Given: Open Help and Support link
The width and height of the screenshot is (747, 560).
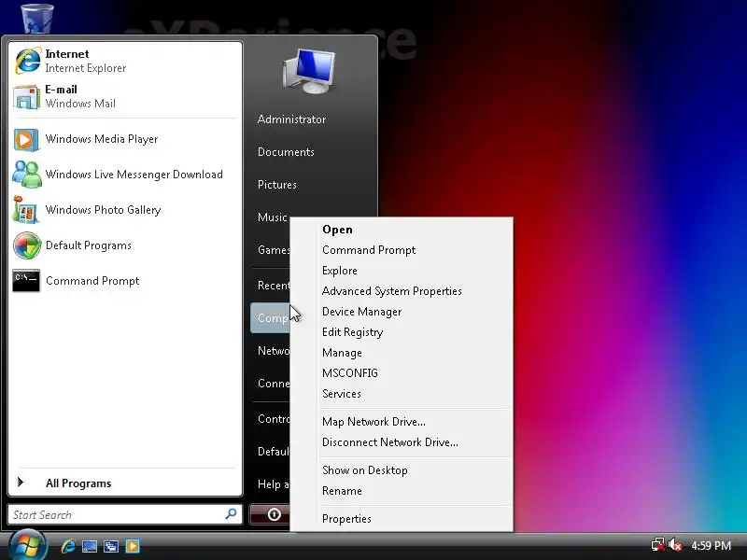Looking at the screenshot, I should (273, 484).
